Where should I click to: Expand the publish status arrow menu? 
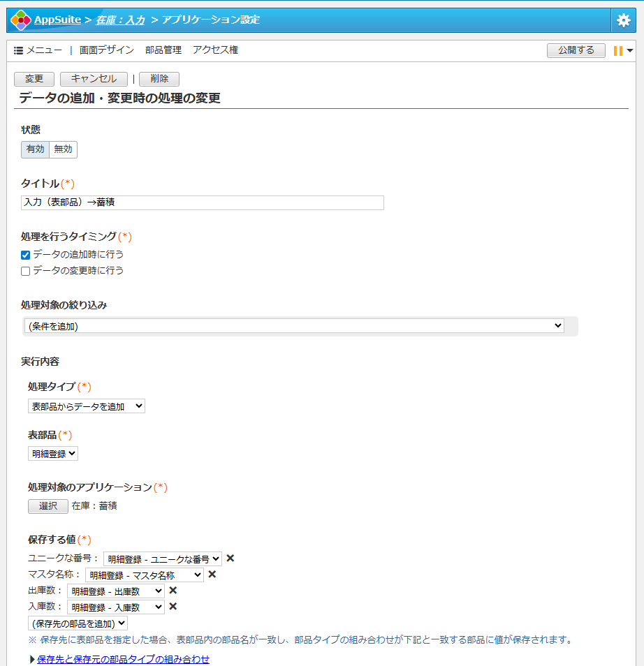(630, 50)
